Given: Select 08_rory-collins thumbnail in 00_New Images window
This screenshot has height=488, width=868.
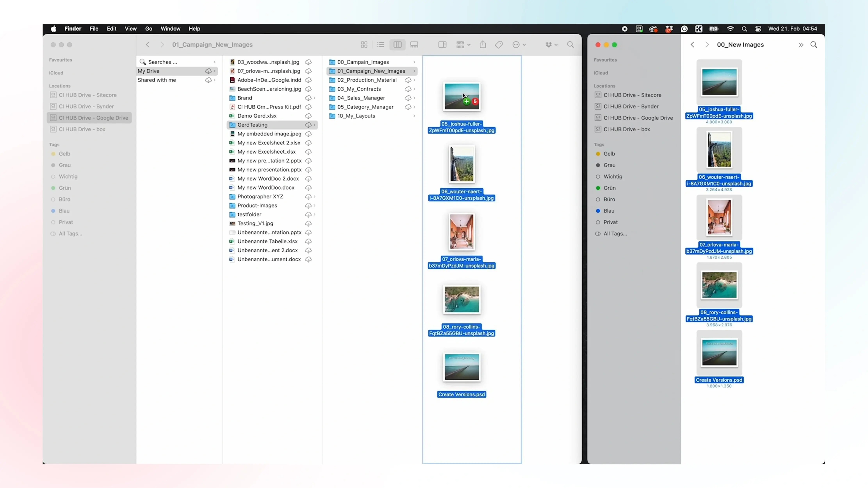Looking at the screenshot, I should coord(719,285).
